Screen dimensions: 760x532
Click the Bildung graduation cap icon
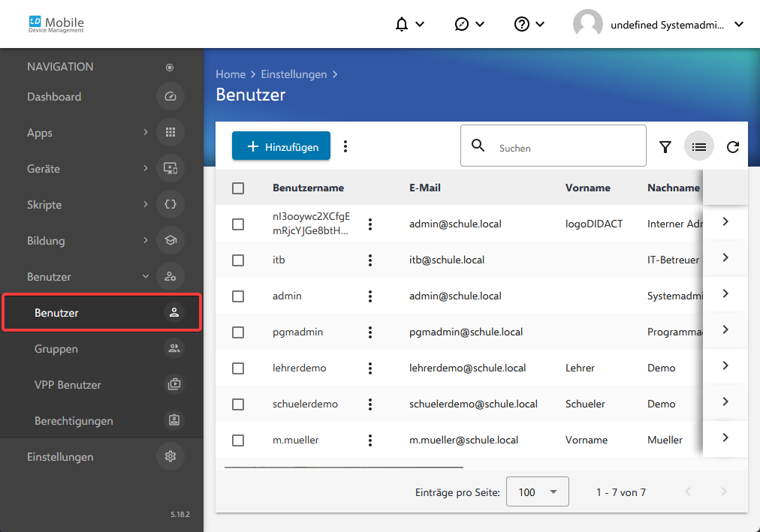tap(170, 240)
